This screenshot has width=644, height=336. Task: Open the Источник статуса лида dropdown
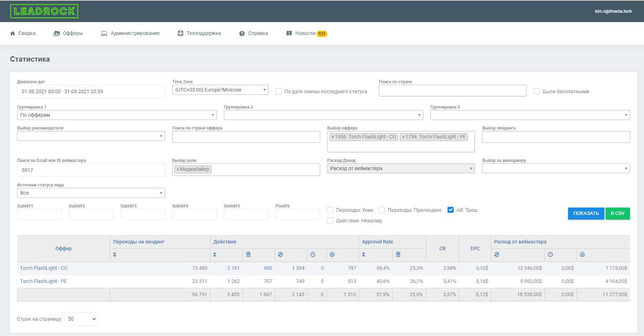[x=91, y=193]
